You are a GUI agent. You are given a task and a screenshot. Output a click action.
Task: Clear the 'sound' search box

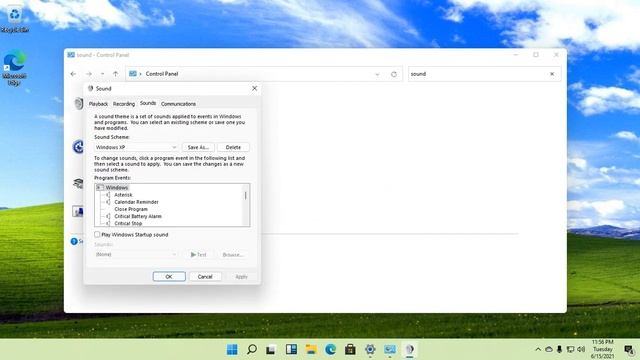coord(552,74)
